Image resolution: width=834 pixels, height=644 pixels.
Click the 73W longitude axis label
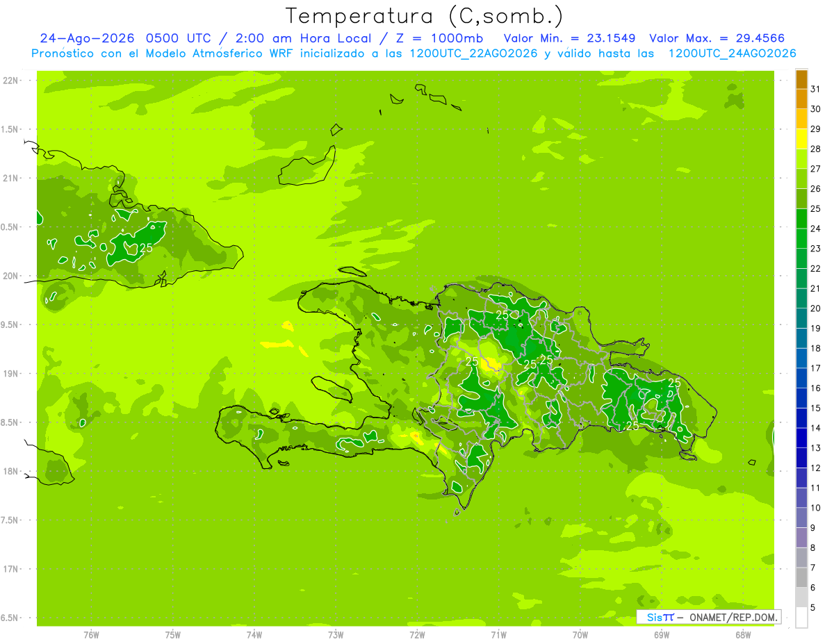coord(336,635)
